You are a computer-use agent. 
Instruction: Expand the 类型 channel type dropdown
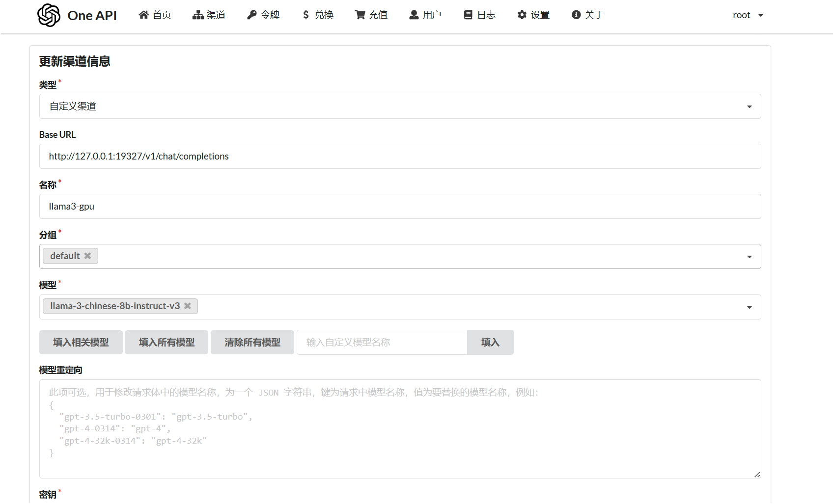[x=749, y=106]
